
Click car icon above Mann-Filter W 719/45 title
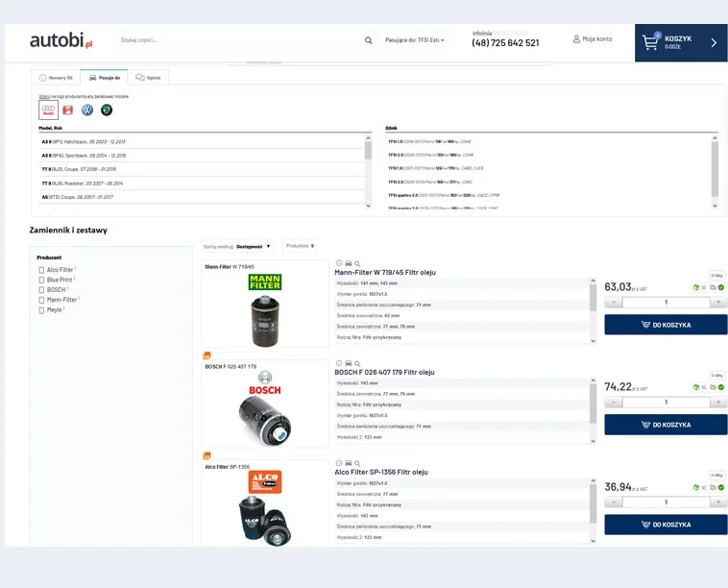349,263
